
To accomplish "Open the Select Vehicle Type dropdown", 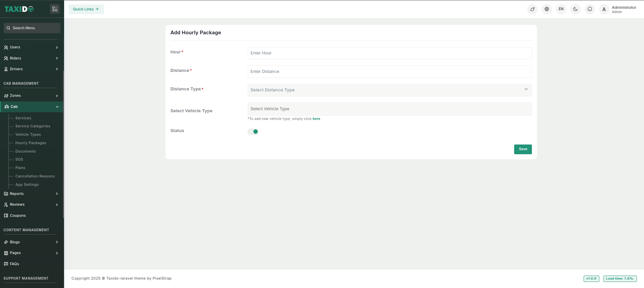I will [x=389, y=109].
